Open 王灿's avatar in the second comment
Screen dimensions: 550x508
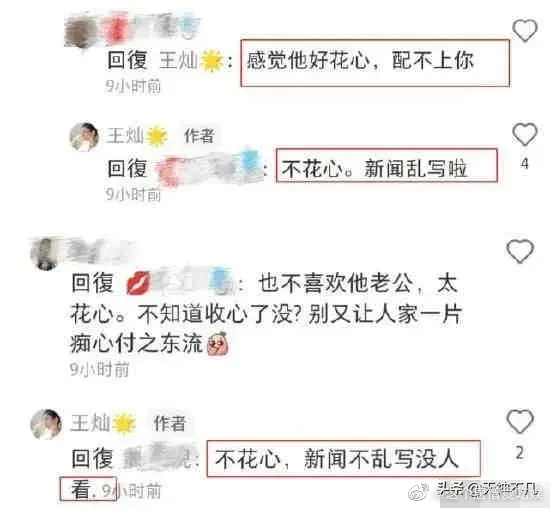pos(84,137)
